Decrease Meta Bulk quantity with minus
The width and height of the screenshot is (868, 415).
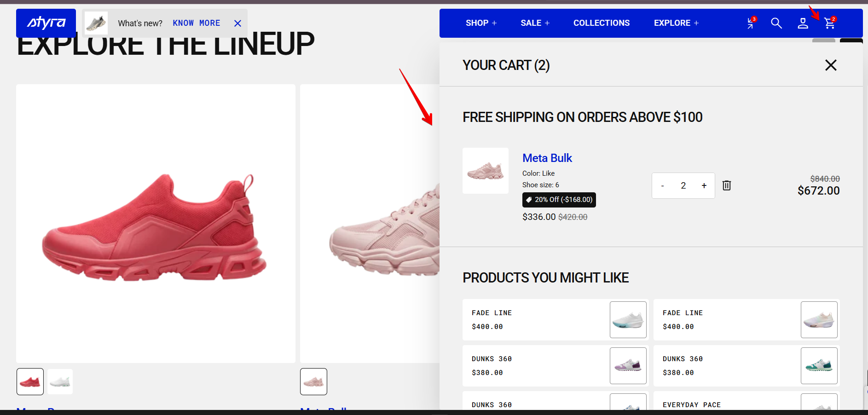662,185
